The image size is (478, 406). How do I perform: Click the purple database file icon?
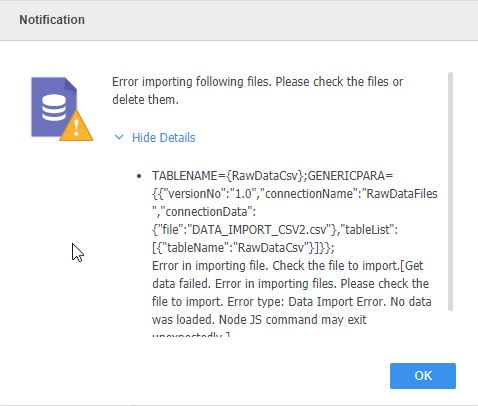(54, 107)
